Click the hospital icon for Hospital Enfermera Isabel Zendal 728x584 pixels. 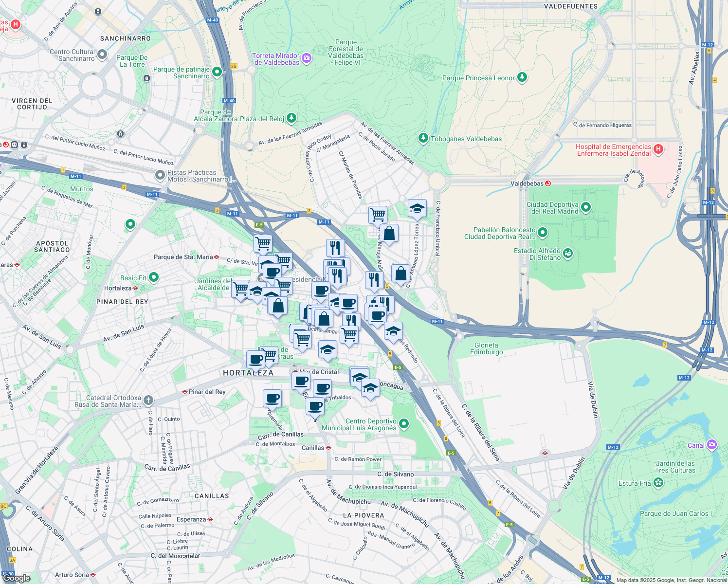[658, 148]
